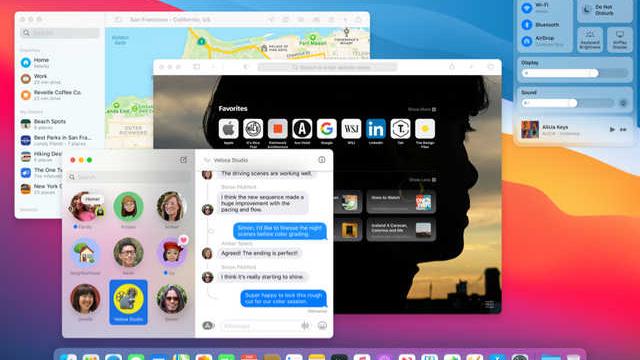Open pinned conversation with heart reaction
Image resolution: width=640 pixels, height=360 pixels.
[172, 253]
